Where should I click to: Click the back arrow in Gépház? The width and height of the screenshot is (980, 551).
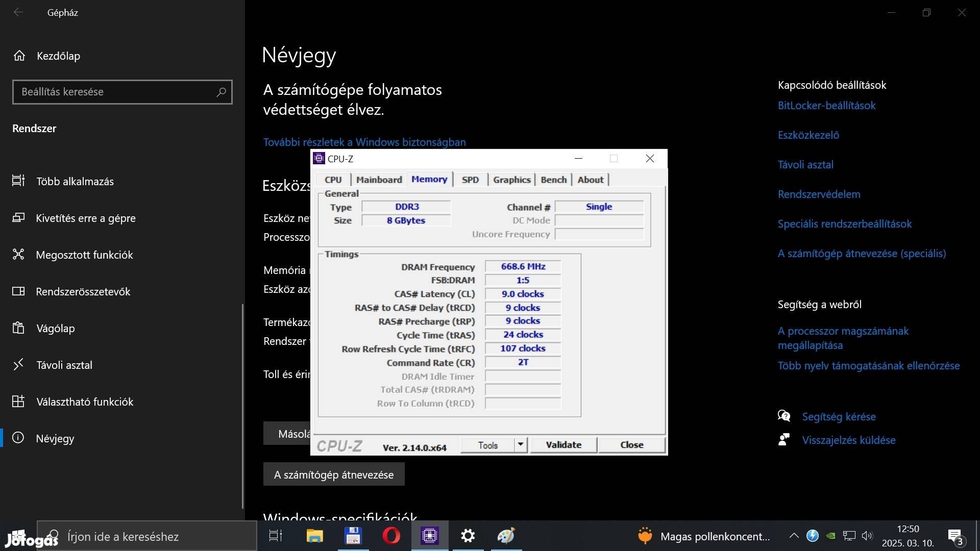pos(18,12)
